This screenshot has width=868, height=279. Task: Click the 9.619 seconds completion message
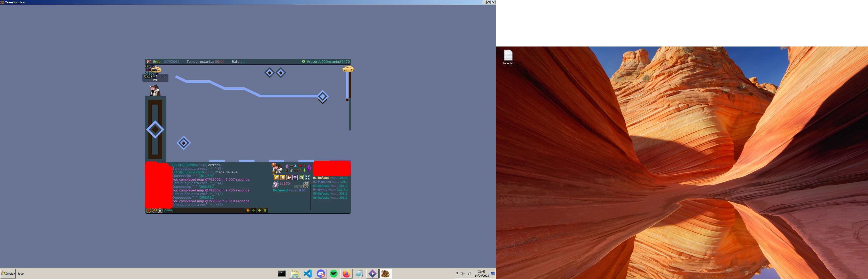pos(211,201)
